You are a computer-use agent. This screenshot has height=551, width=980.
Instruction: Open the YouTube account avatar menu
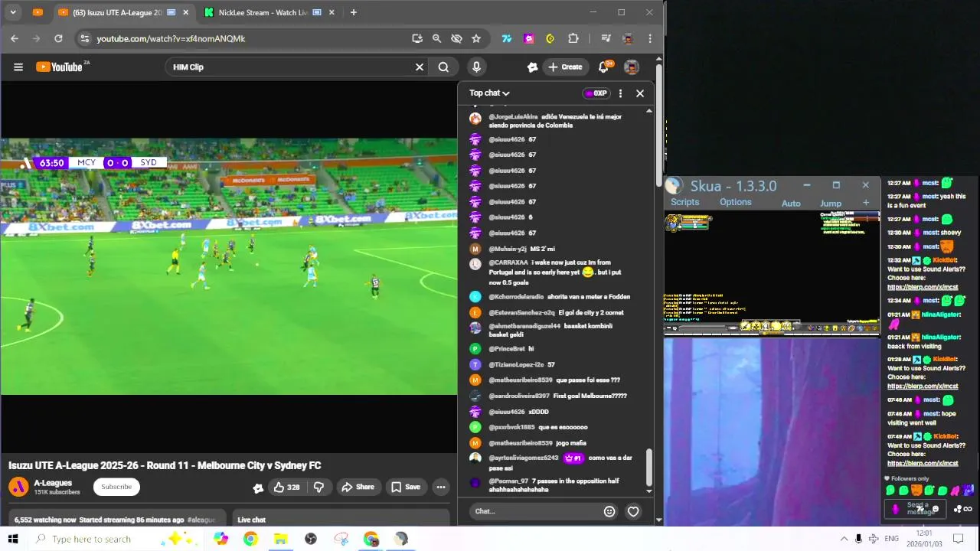click(632, 67)
